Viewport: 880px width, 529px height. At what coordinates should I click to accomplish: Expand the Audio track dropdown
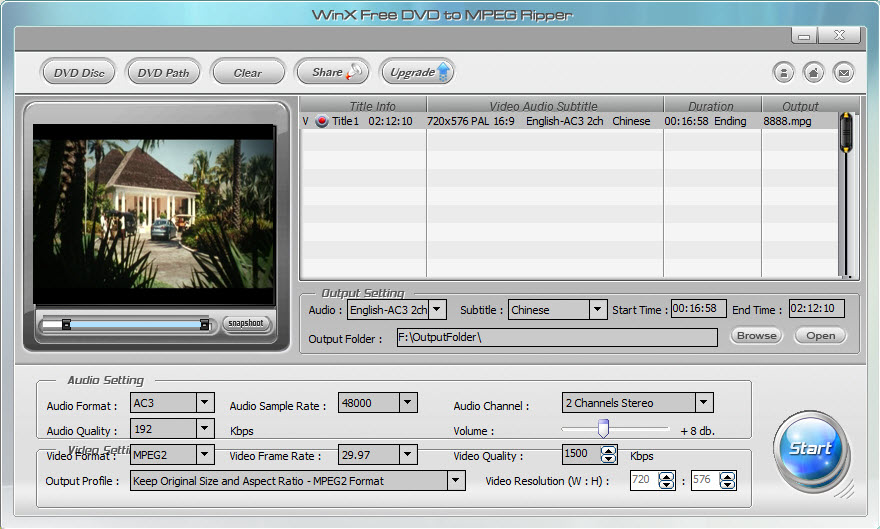click(437, 310)
